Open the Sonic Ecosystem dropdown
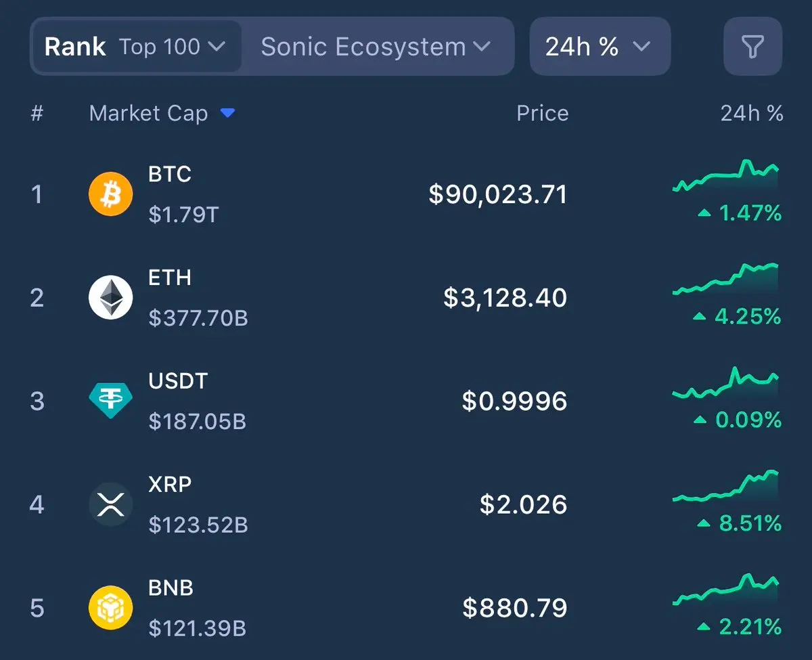The height and width of the screenshot is (660, 812). tap(376, 47)
